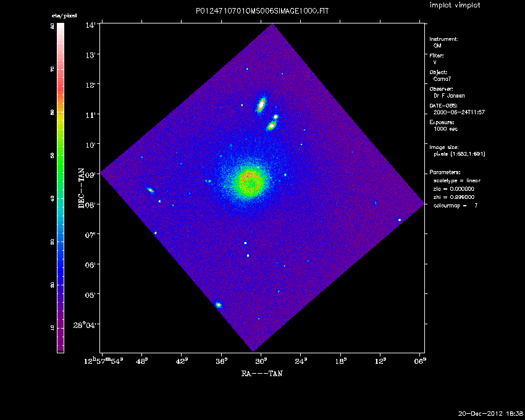Click the RA tick label 06s
This screenshot has width=525, height=420.
pyautogui.click(x=420, y=361)
